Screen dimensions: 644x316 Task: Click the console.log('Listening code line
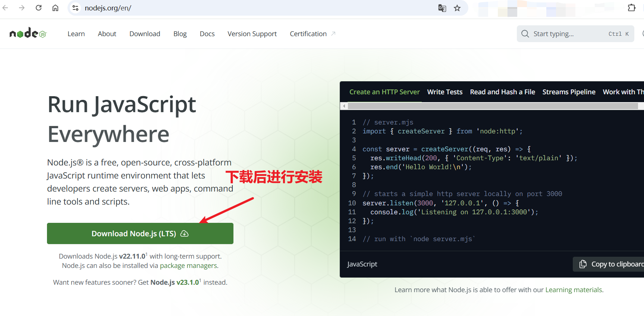click(x=454, y=212)
